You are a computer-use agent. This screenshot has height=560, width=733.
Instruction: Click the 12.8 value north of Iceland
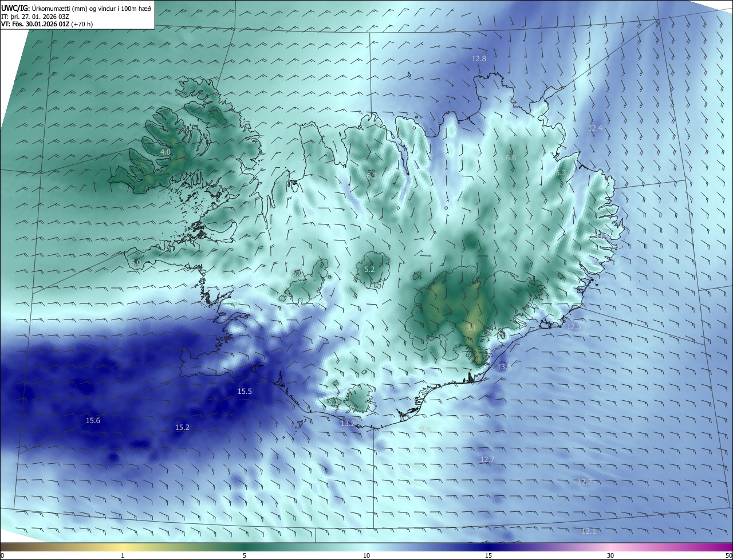[x=479, y=58]
